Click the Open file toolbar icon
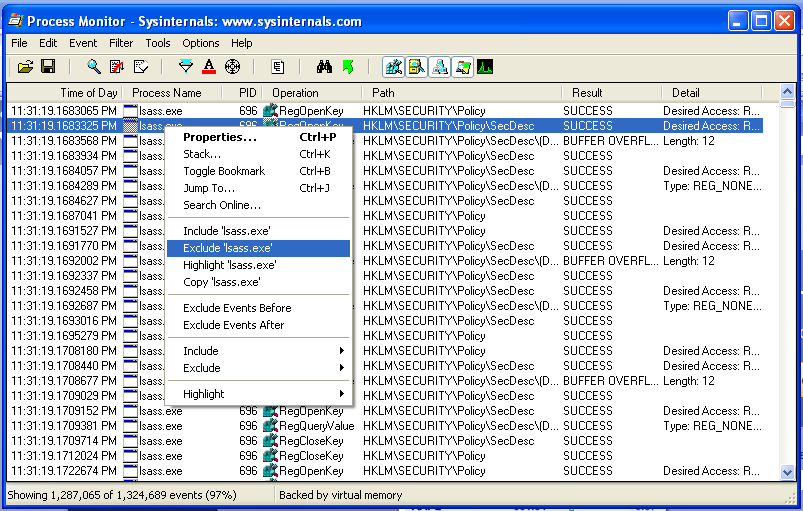The width and height of the screenshot is (803, 511). click(25, 67)
